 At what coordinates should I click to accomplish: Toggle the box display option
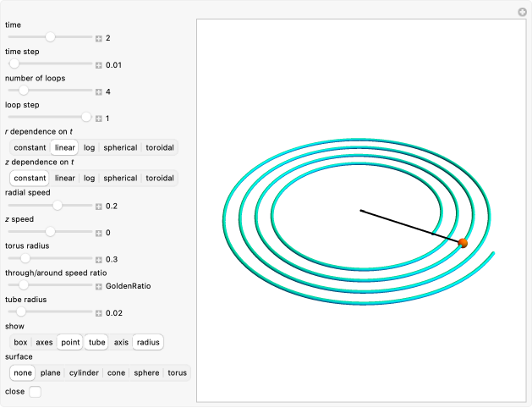click(20, 343)
